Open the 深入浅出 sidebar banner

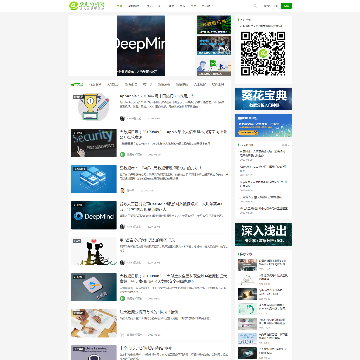coord(263,235)
